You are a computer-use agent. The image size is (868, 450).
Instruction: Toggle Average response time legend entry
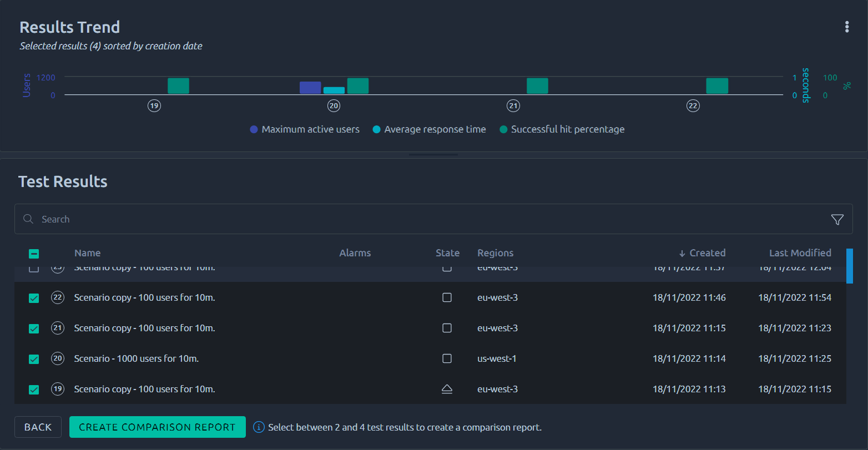430,129
